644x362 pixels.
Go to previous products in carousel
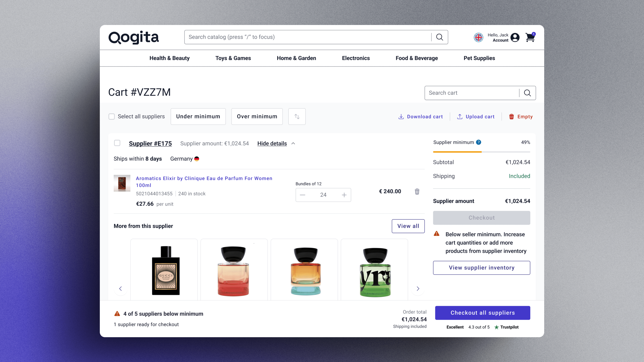tap(121, 289)
